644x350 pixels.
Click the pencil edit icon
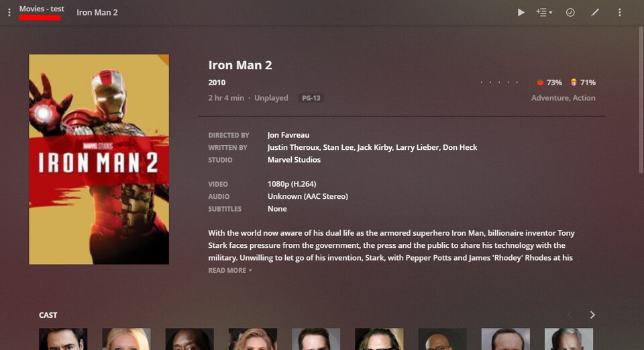pyautogui.click(x=595, y=12)
